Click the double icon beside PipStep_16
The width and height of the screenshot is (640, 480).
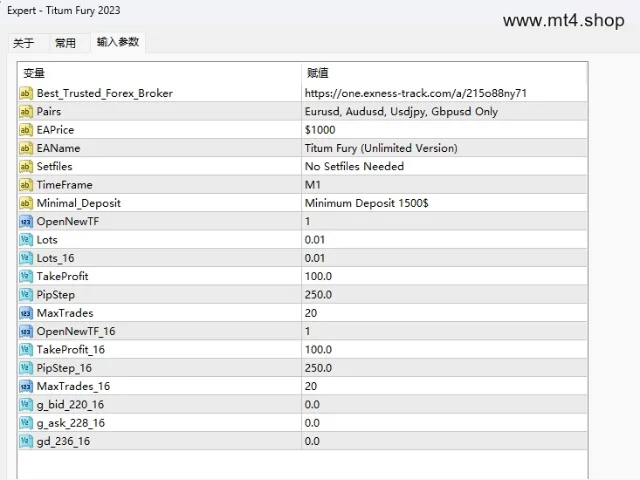pos(26,368)
